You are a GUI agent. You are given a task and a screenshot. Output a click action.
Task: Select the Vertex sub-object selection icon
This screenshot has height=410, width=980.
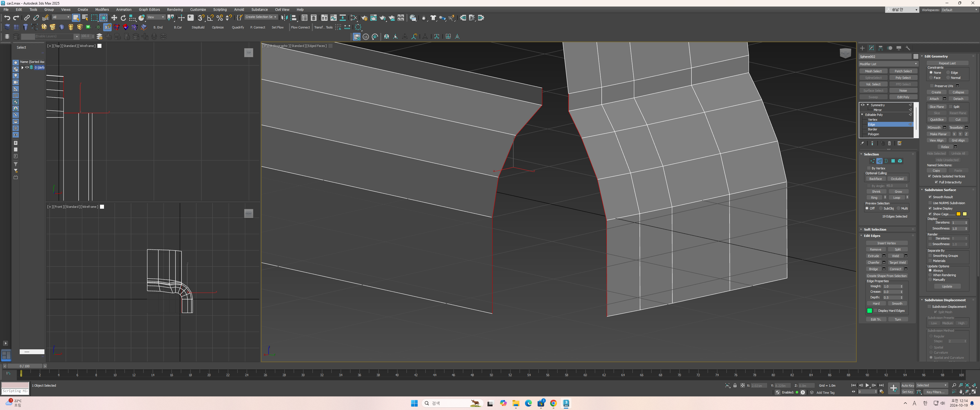pos(872,161)
